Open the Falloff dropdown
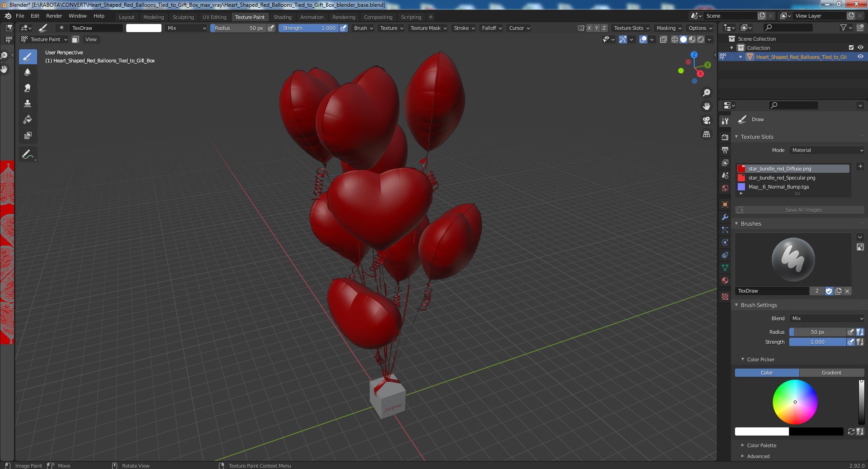Viewport: 868px width, 469px height. tap(492, 28)
